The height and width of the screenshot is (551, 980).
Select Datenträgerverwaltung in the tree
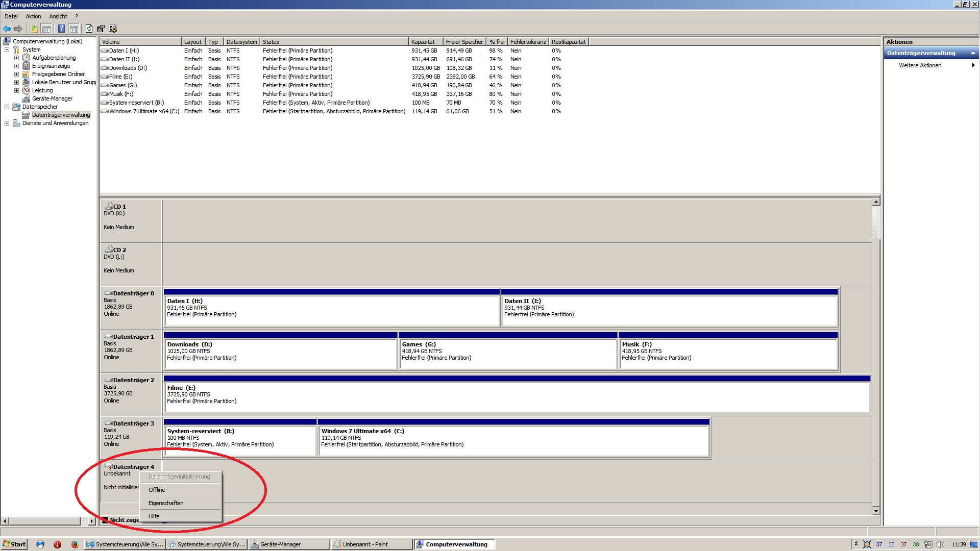point(61,115)
